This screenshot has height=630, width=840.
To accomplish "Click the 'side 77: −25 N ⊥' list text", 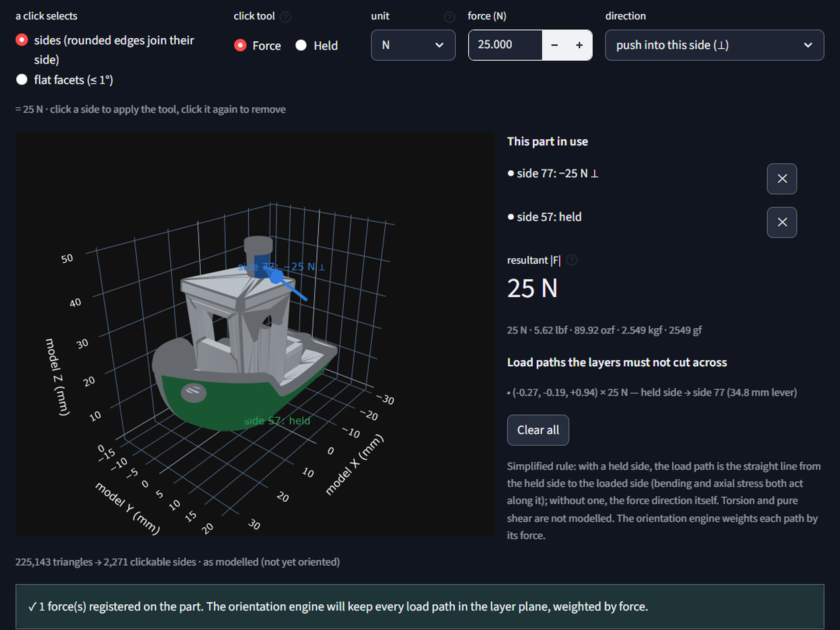I will tap(557, 173).
